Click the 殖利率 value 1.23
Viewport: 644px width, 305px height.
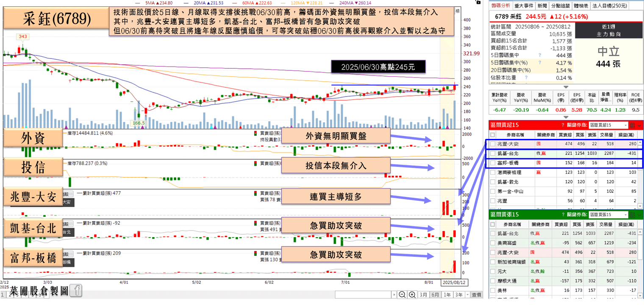coord(619,110)
